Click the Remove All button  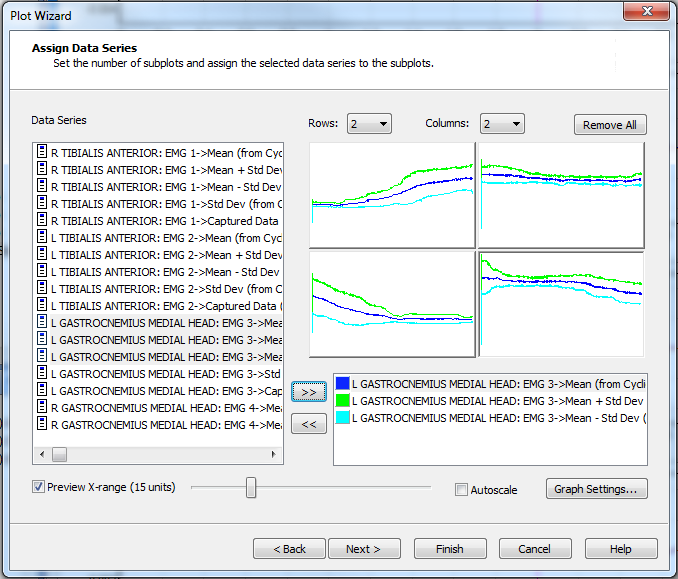(x=610, y=125)
